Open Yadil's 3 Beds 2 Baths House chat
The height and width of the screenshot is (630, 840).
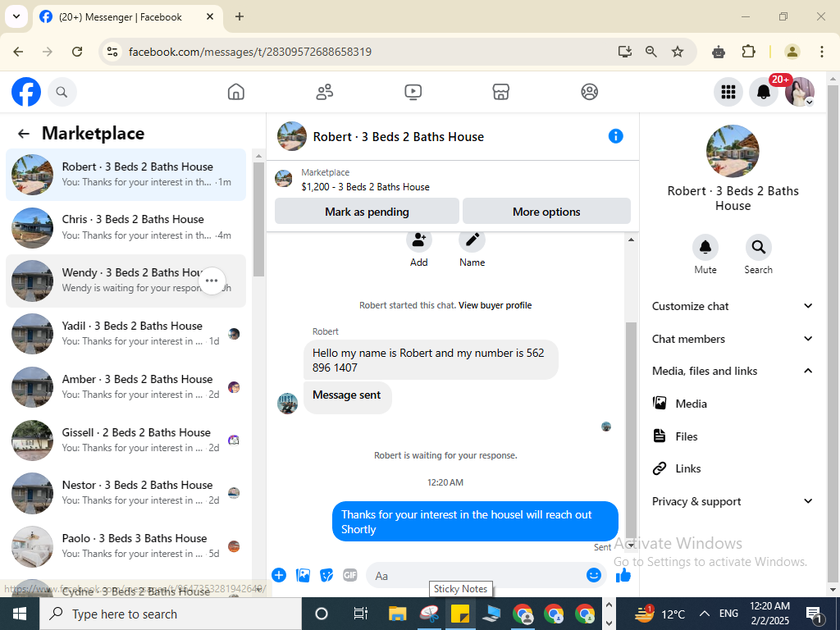pyautogui.click(x=126, y=333)
